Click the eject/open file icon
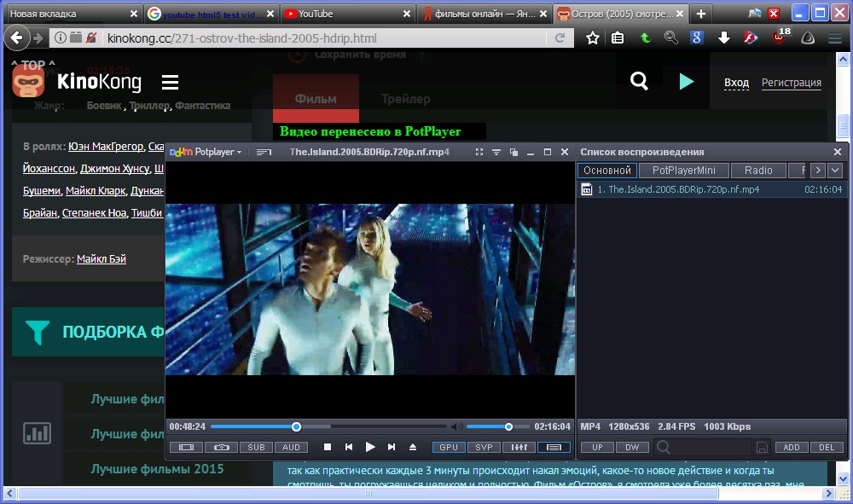853x504 pixels. (413, 447)
